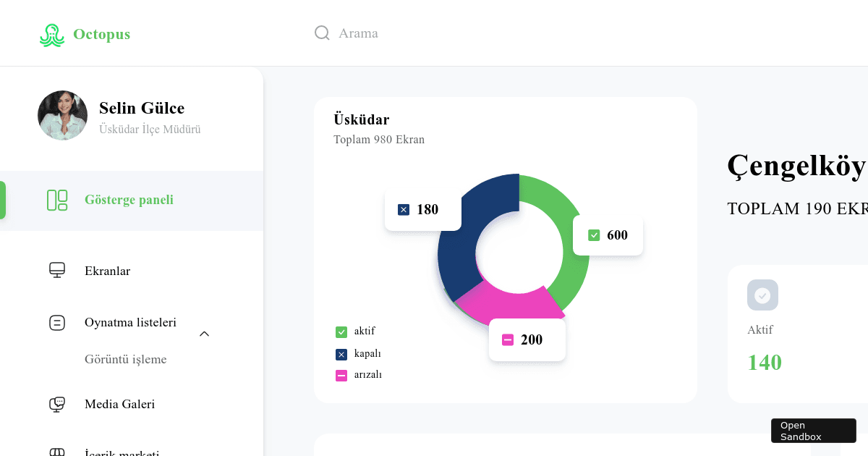
Task: Click the Gösterge paneli dashboard icon
Action: pyautogui.click(x=57, y=200)
